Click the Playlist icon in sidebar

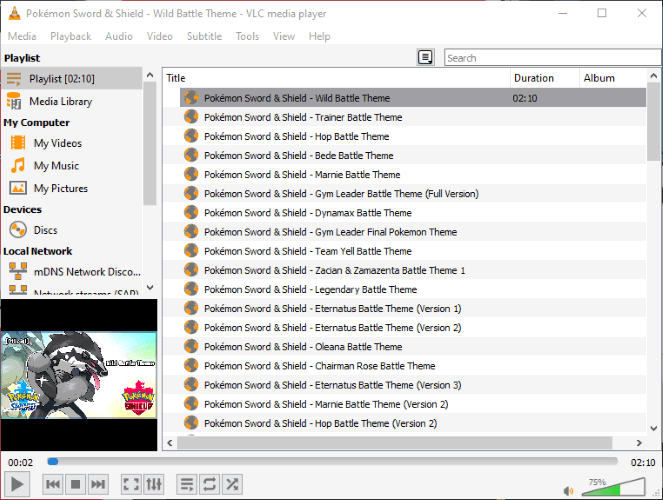click(14, 79)
